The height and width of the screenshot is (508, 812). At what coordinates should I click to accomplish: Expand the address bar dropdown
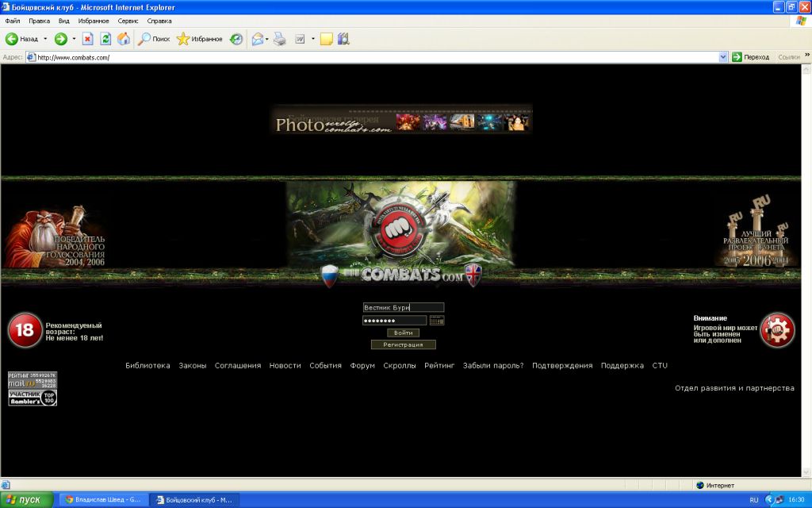coord(723,57)
